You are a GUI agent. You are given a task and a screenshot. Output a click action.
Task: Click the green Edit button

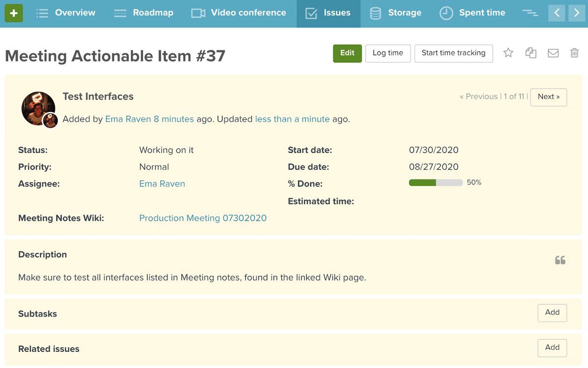347,53
